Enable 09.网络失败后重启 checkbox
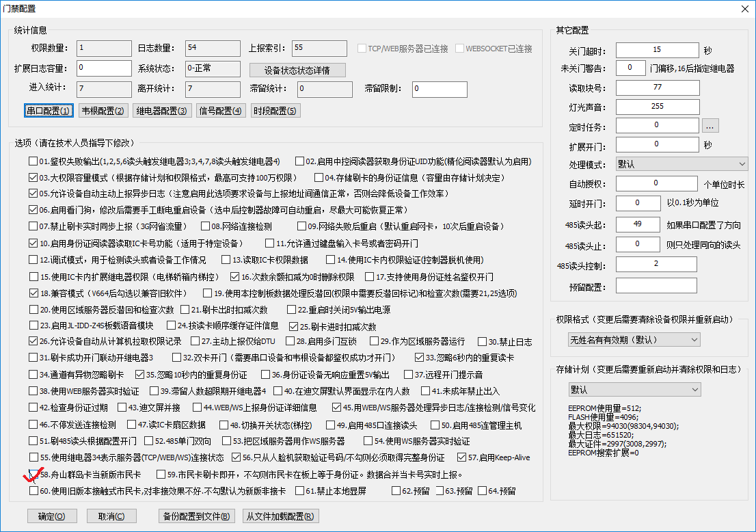This screenshot has height=532, width=756. coord(302,226)
